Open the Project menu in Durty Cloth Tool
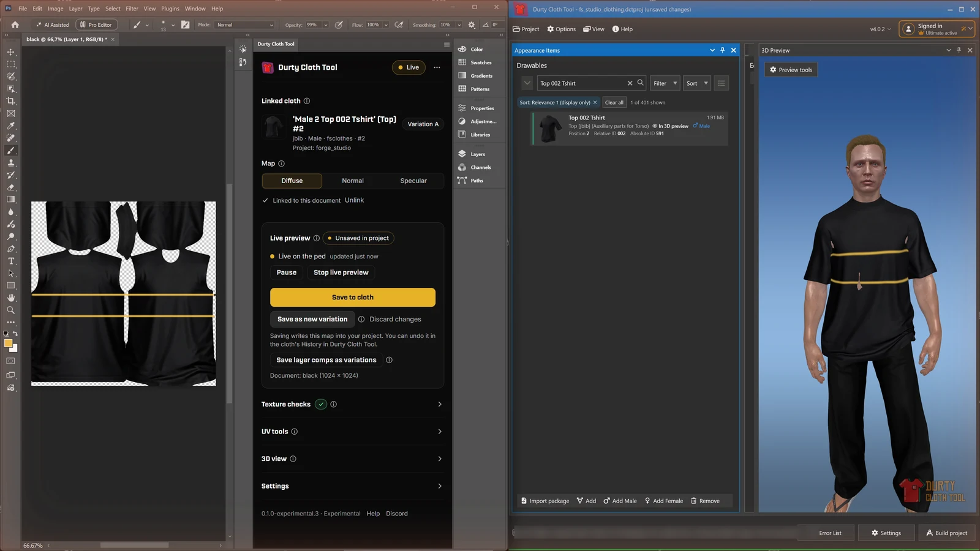Screen dimensions: 980x551 point(526,29)
